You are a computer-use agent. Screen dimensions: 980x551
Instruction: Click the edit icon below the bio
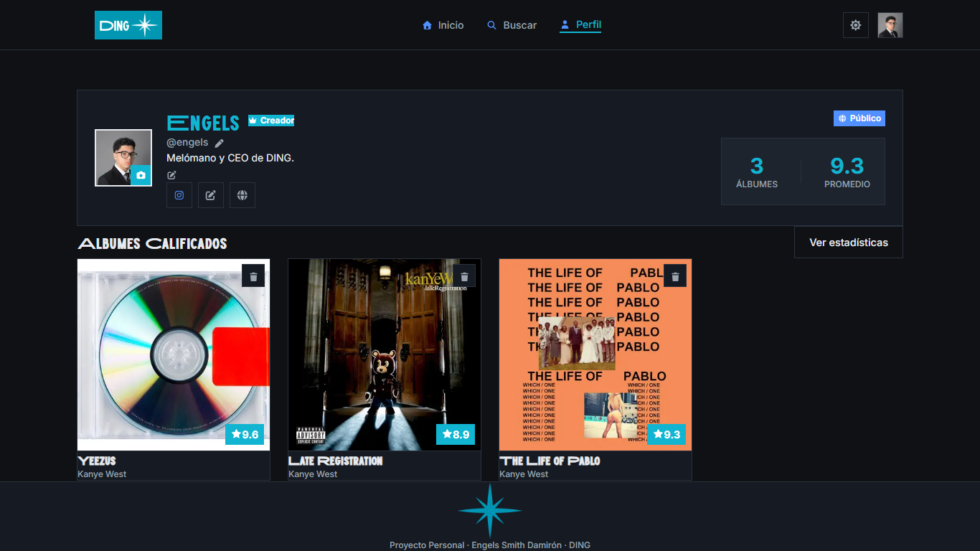[x=171, y=175]
